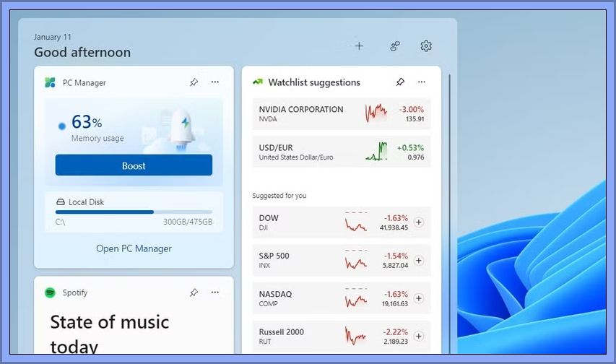Click the USD/EUR green sparkline chart
The image size is (616, 364).
pos(376,152)
